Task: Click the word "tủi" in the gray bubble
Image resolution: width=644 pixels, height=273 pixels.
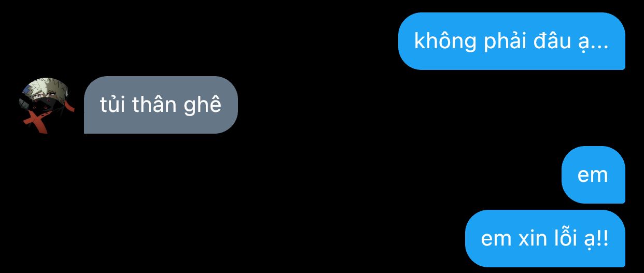Action: tap(112, 105)
